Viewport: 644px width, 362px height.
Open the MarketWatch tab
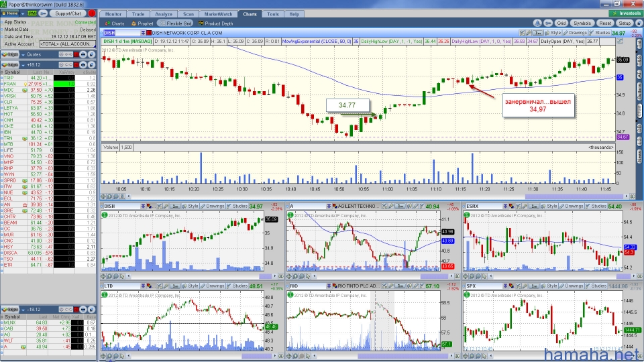click(x=218, y=14)
